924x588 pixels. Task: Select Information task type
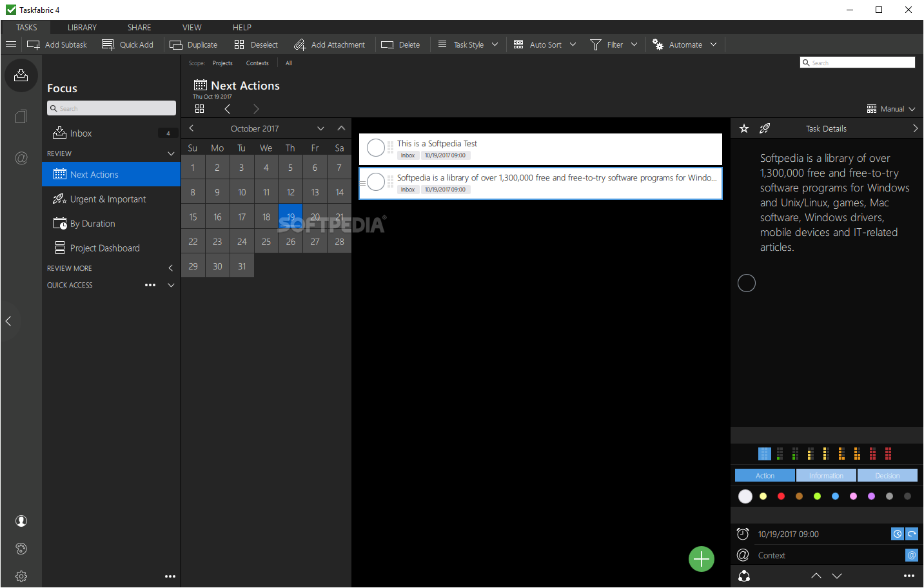(x=826, y=476)
